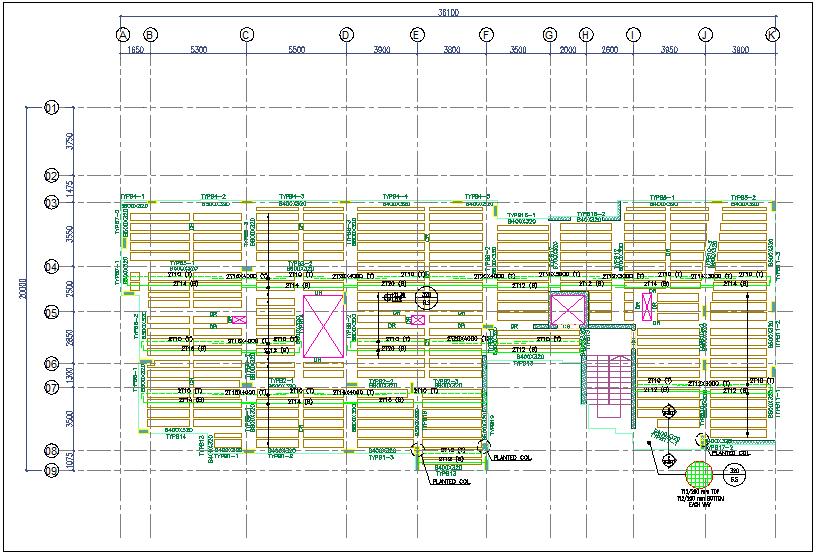
Task: Click the 3550 dimension between rows 03 and 04
Action: pos(70,234)
